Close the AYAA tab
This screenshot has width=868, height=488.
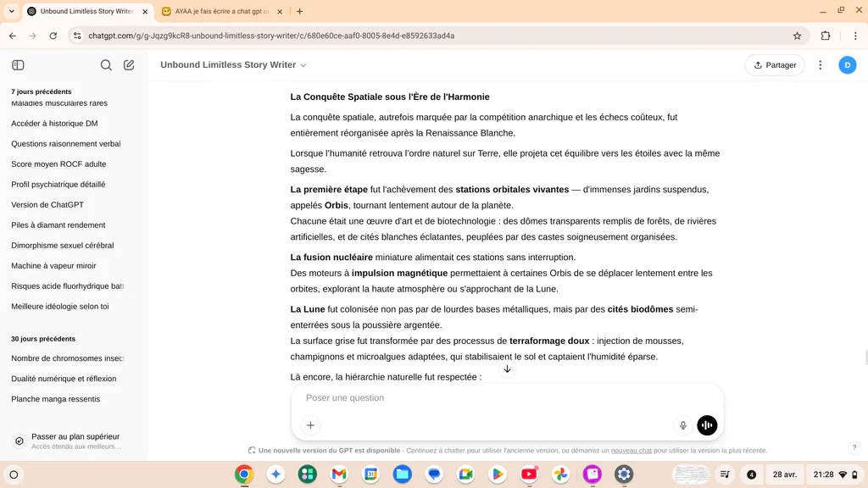point(280,11)
